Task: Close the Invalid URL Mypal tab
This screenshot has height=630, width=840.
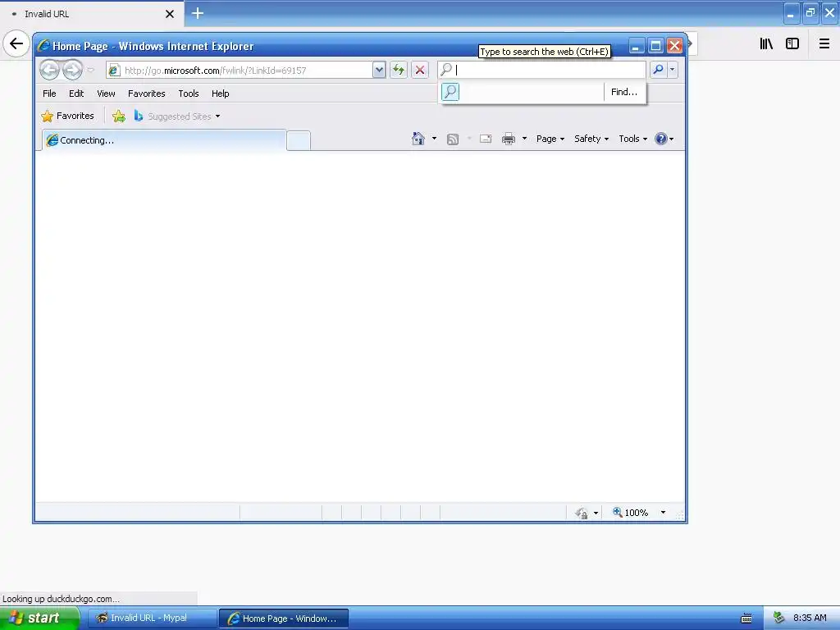Action: pos(170,14)
